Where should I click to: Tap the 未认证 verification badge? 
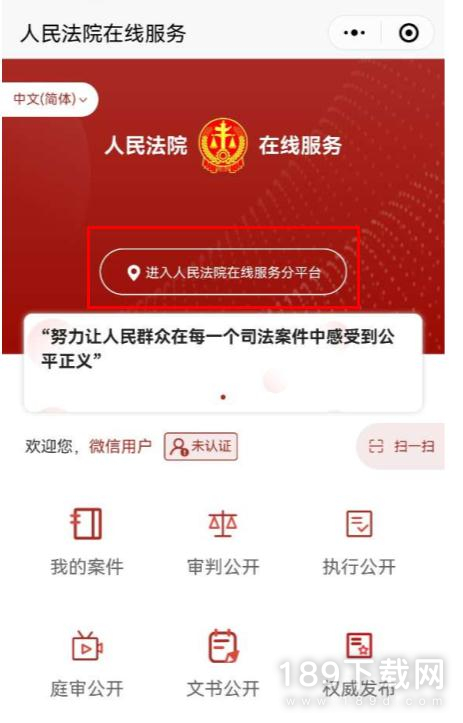pyautogui.click(x=201, y=446)
